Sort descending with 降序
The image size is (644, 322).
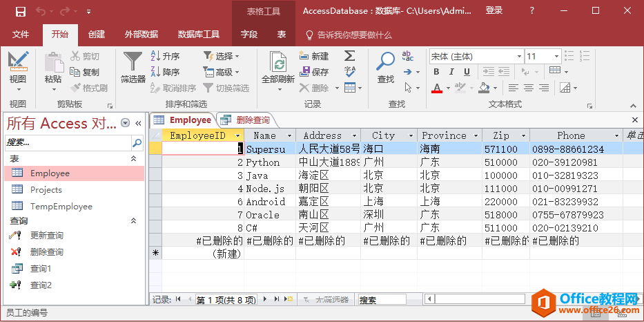[x=165, y=73]
